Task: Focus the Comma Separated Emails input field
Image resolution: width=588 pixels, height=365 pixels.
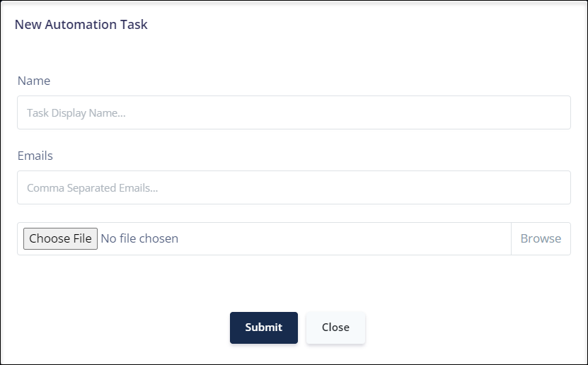Action: (294, 187)
